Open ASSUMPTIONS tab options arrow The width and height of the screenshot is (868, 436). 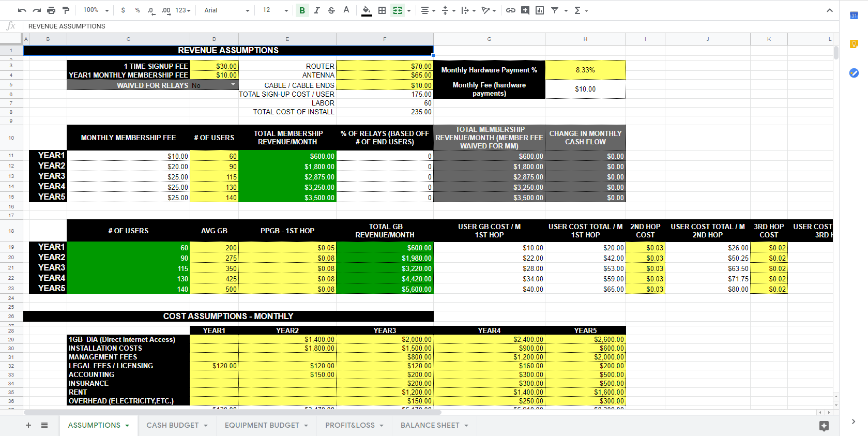point(127,426)
